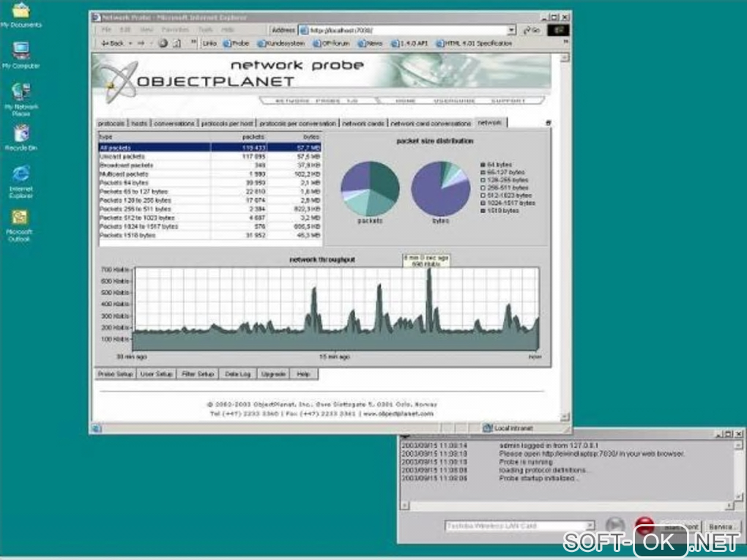Click the Go button beside address bar

[532, 30]
